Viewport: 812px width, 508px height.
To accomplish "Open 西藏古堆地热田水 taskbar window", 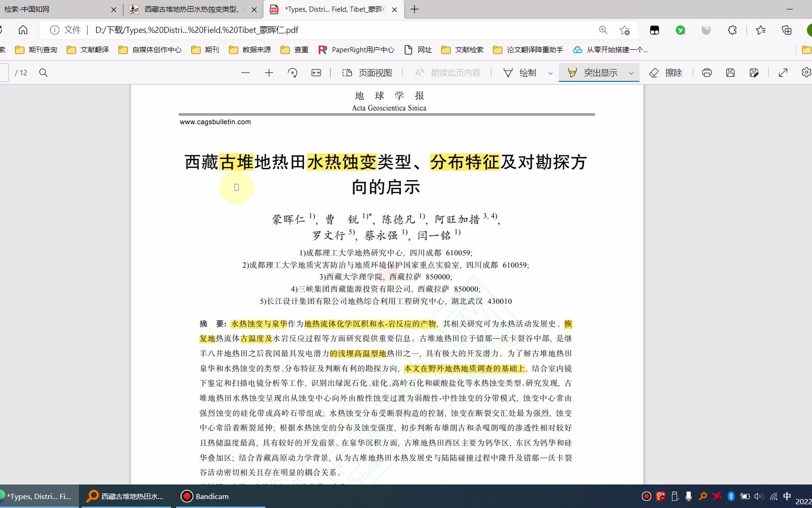I will 126,496.
